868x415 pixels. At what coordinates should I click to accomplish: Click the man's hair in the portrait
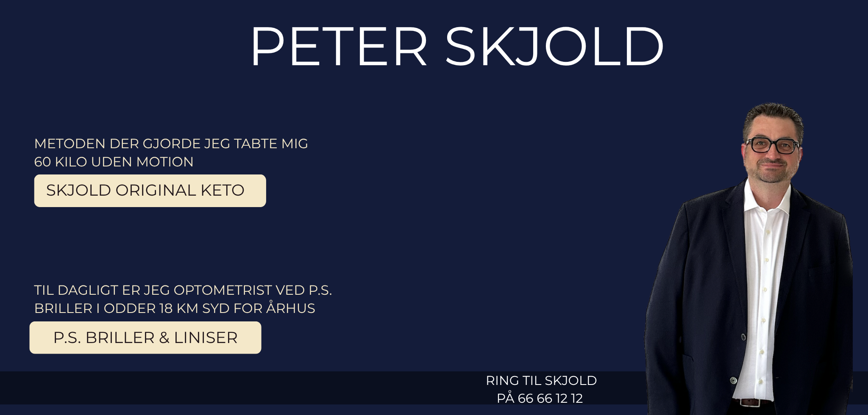[773, 116]
